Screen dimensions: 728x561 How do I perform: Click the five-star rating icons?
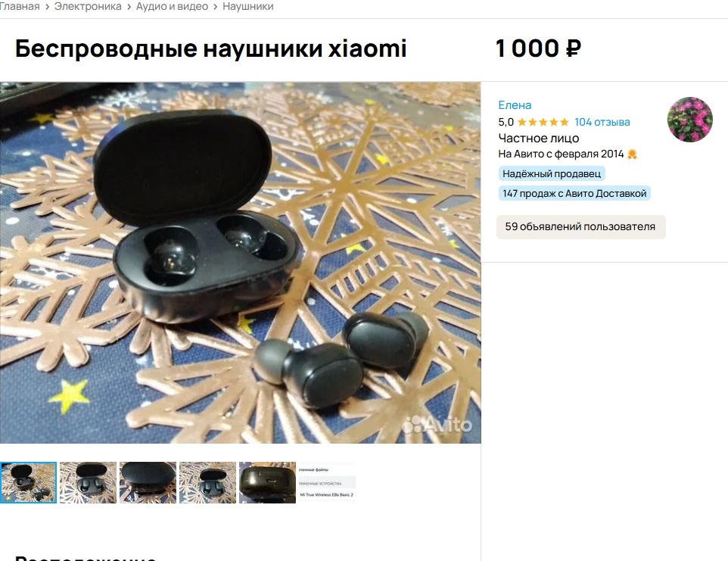click(x=543, y=122)
